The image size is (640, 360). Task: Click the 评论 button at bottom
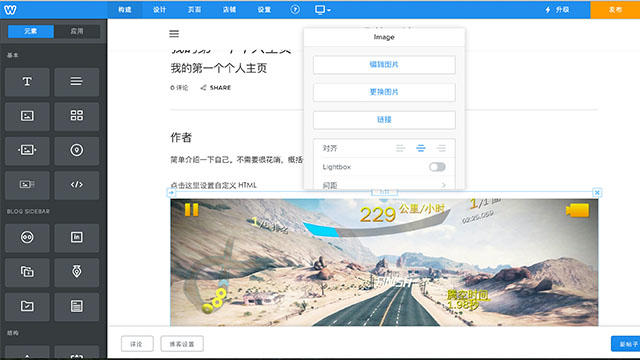click(137, 344)
